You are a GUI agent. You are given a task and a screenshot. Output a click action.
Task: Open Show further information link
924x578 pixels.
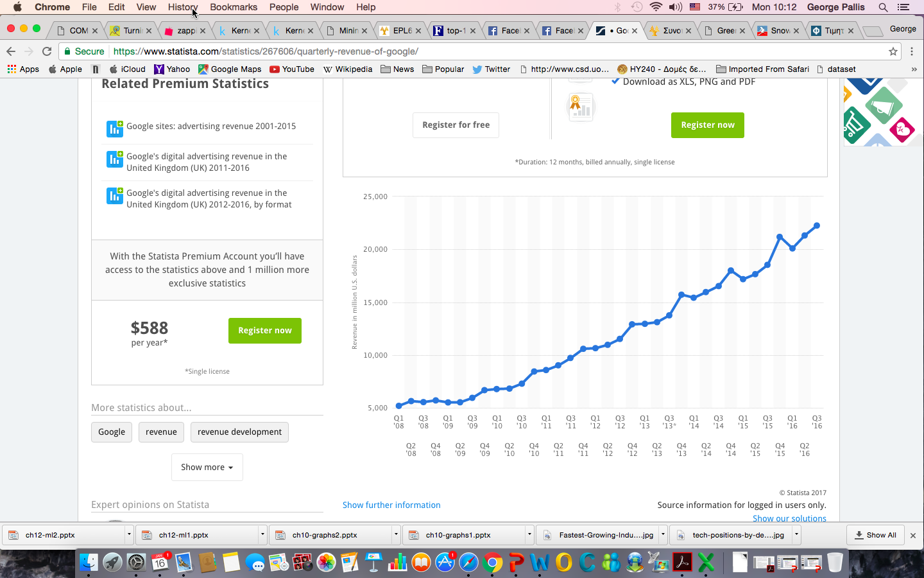391,505
